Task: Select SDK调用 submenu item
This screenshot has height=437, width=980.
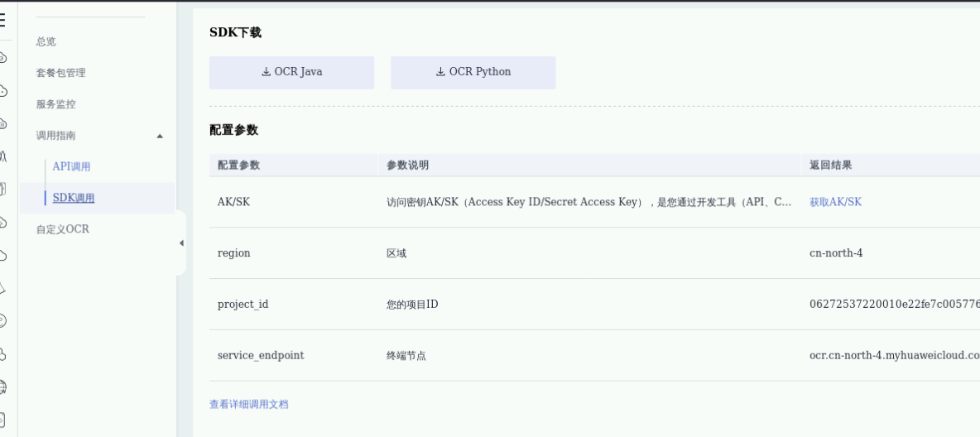Action: pyautogui.click(x=74, y=198)
